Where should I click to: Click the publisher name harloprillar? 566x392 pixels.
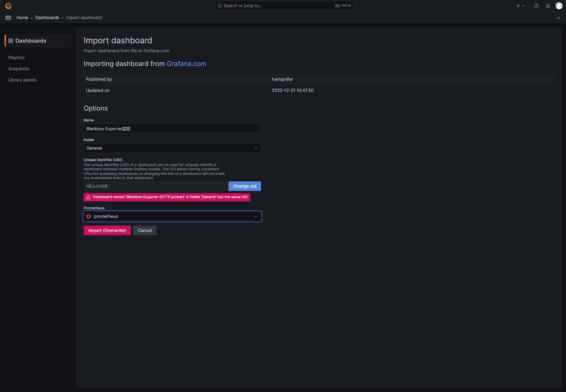pos(282,79)
